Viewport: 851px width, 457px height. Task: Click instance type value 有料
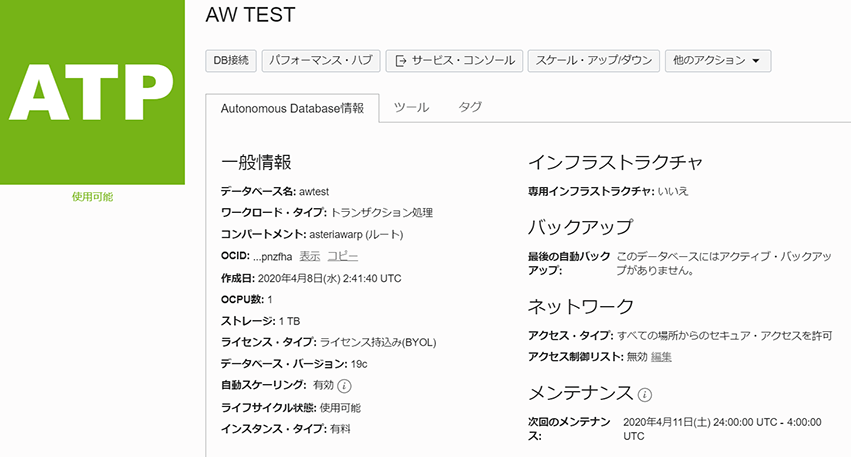coord(340,429)
